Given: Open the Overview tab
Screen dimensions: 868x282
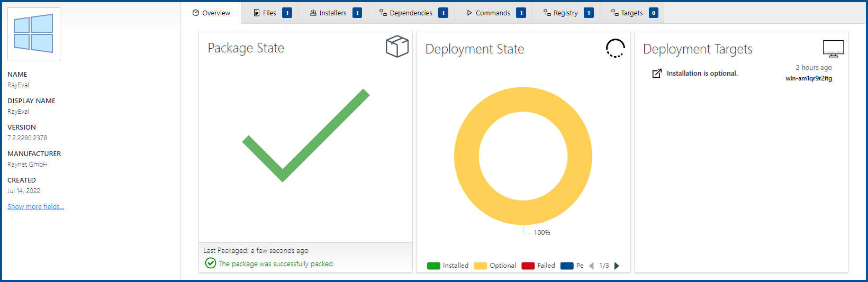Looking at the screenshot, I should 211,13.
